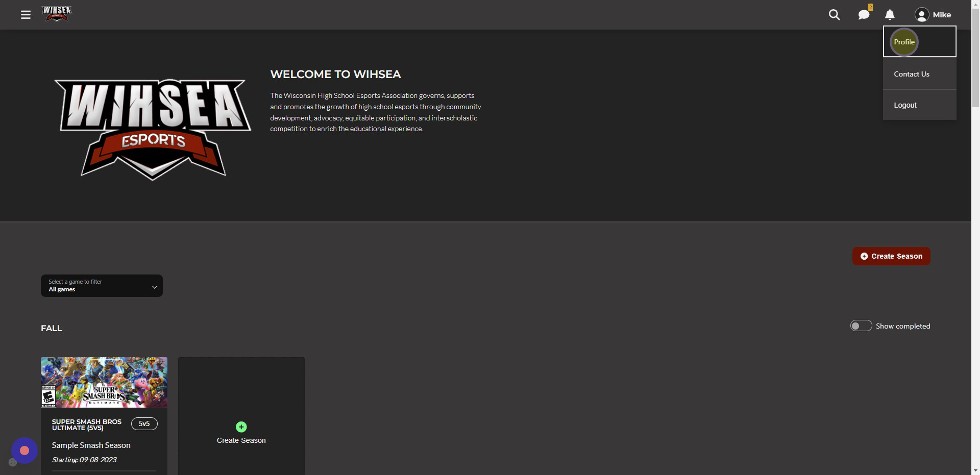
Task: Click the WELCOME TO WIHSEA heading
Action: point(335,74)
